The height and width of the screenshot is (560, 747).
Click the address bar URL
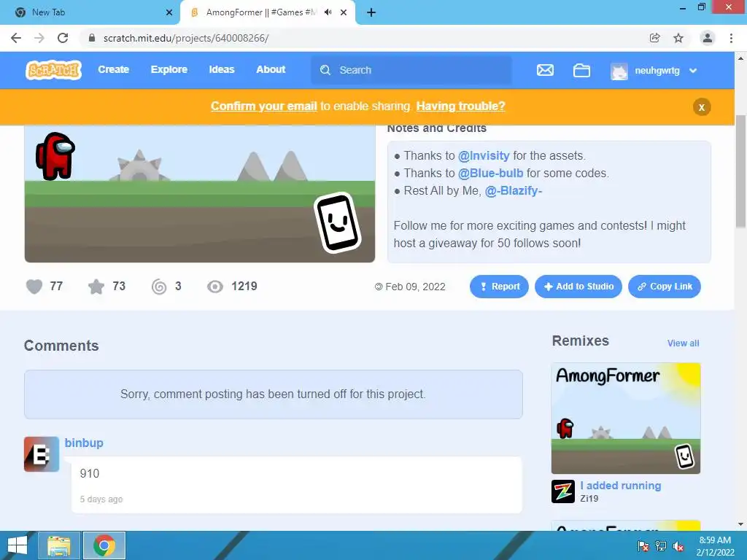[186, 38]
